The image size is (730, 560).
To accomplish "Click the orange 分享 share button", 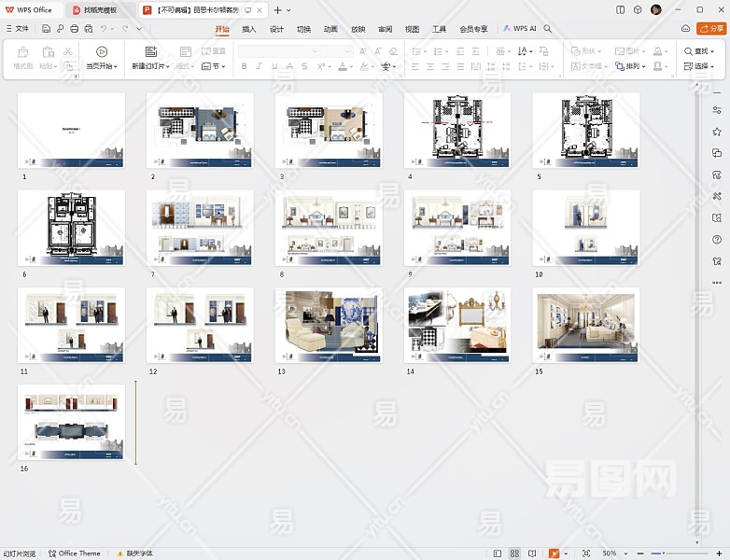I will click(x=711, y=29).
